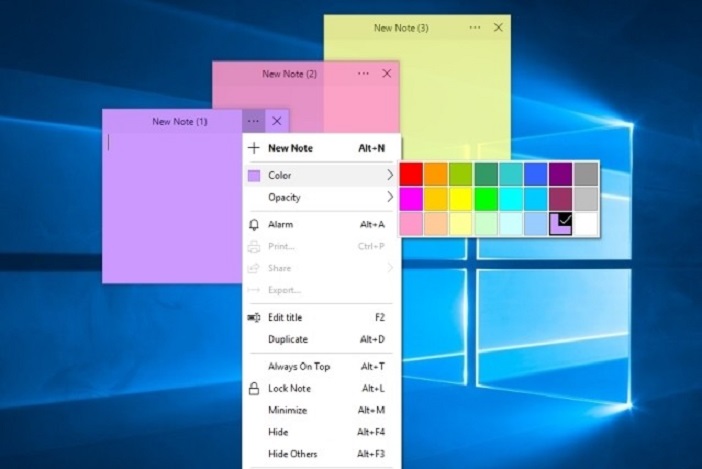Pick the cyan swatch in middle row

pos(511,199)
